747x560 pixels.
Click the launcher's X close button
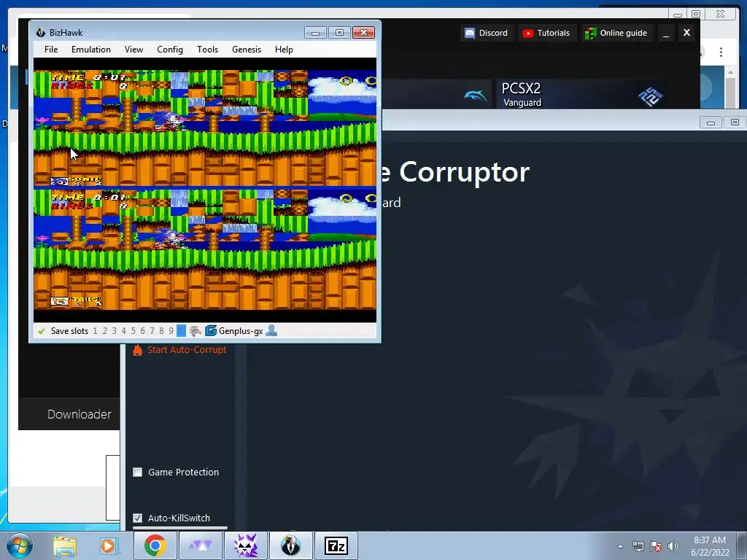coord(686,32)
